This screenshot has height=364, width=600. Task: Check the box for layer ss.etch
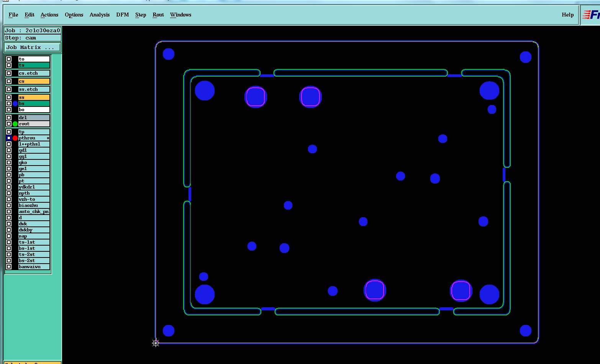9,89
